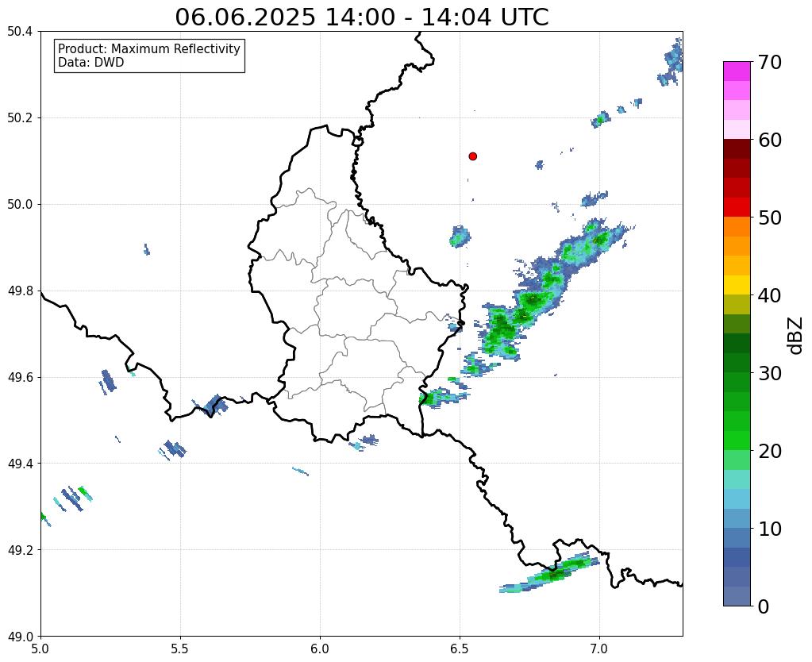Click the latitude axis label 49.0
Screen dimensions: 812x662
pos(20,636)
